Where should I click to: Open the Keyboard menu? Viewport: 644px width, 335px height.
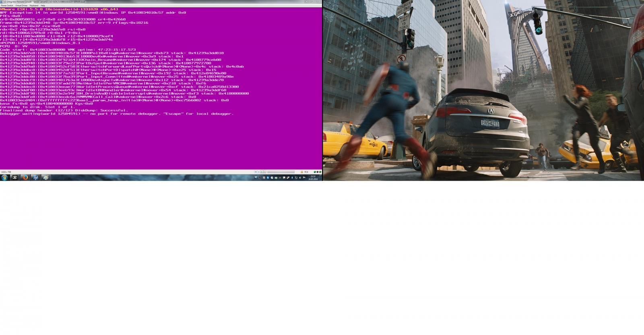click(34, 6)
